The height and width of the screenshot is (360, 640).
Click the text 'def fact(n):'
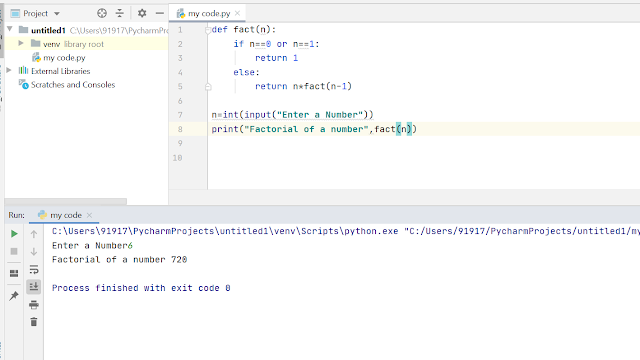[244, 29]
